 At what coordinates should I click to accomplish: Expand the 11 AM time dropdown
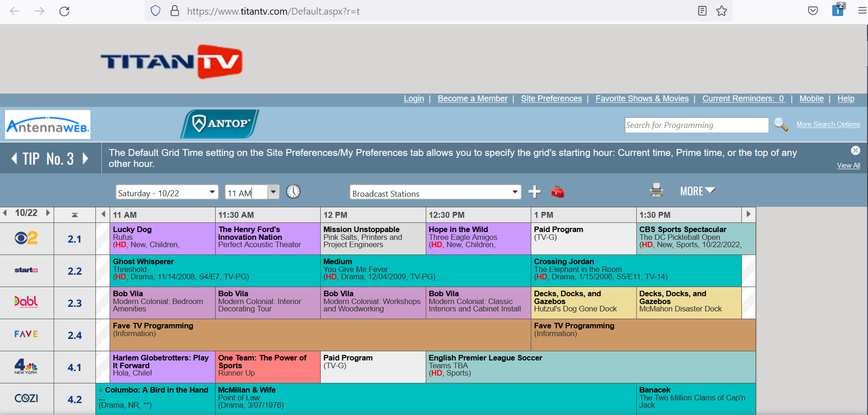(x=273, y=192)
